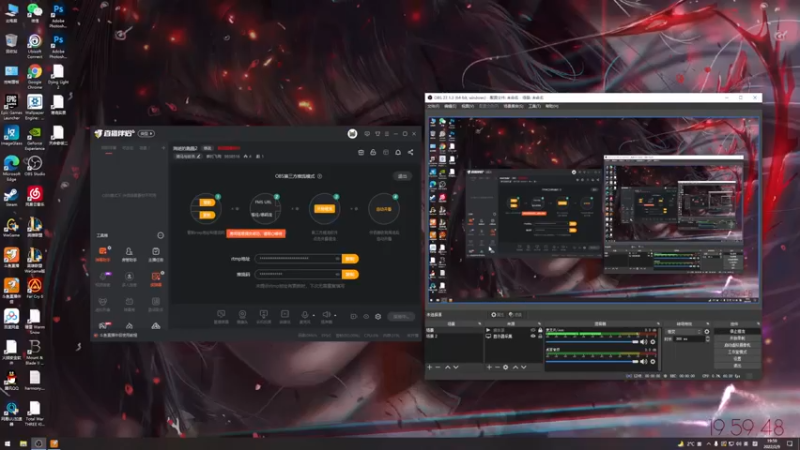Open the Tools menu in OBS
The height and width of the screenshot is (450, 800).
[x=534, y=106]
